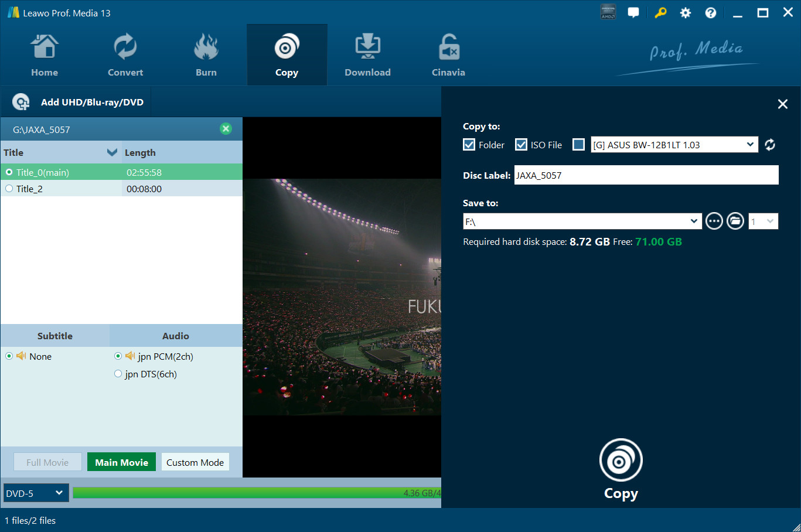
Task: Click the large Copy start button
Action: (621, 461)
